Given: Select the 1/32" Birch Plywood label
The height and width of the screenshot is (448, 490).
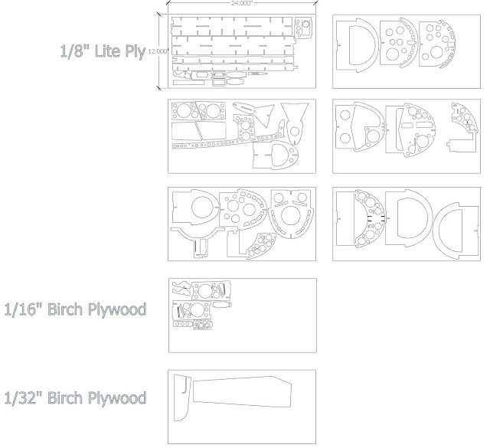Looking at the screenshot, I should [x=75, y=398].
